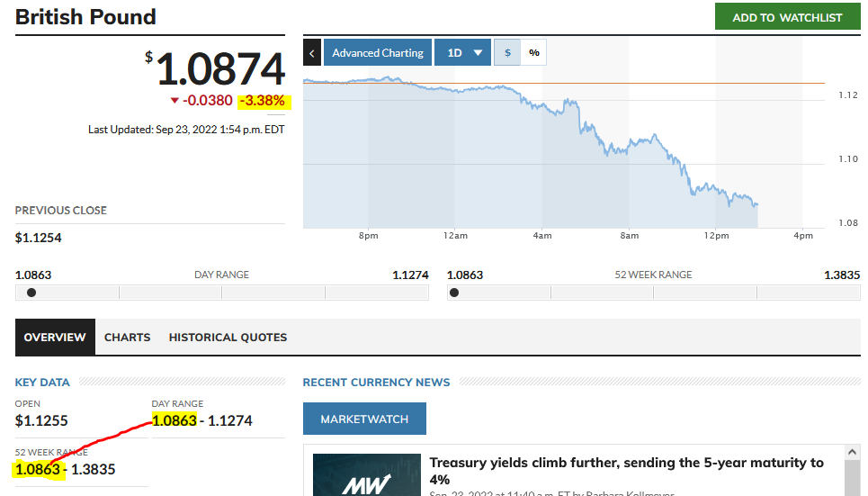
Task: Click the MarketWatch article thumbnail
Action: coord(367,475)
